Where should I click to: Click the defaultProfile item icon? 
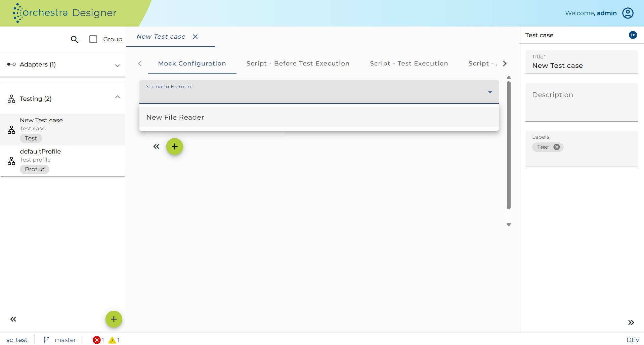click(x=11, y=161)
